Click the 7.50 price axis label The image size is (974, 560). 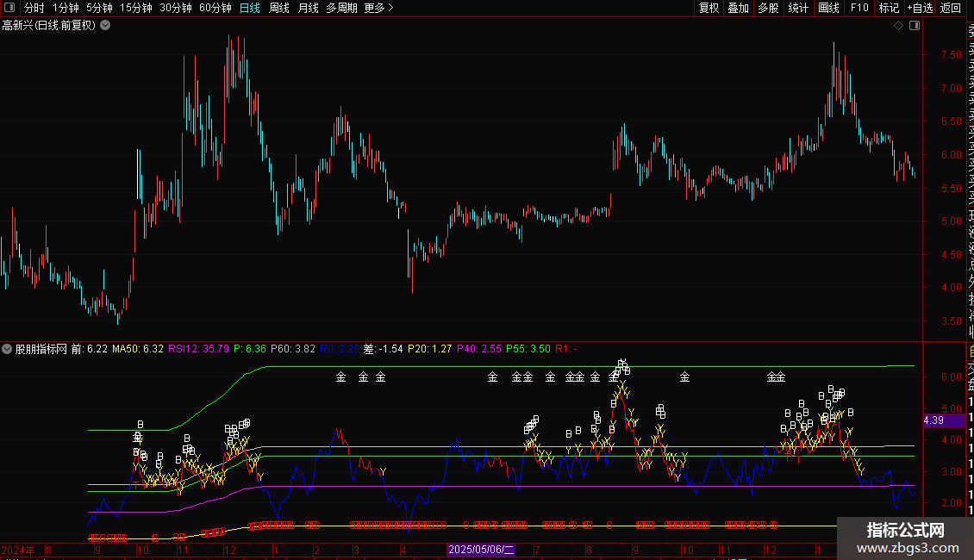point(951,54)
